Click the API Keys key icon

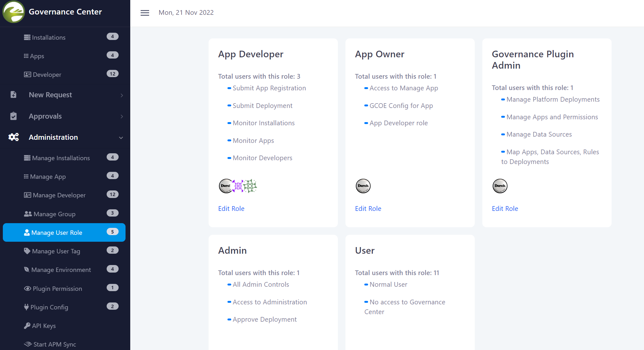coord(27,326)
